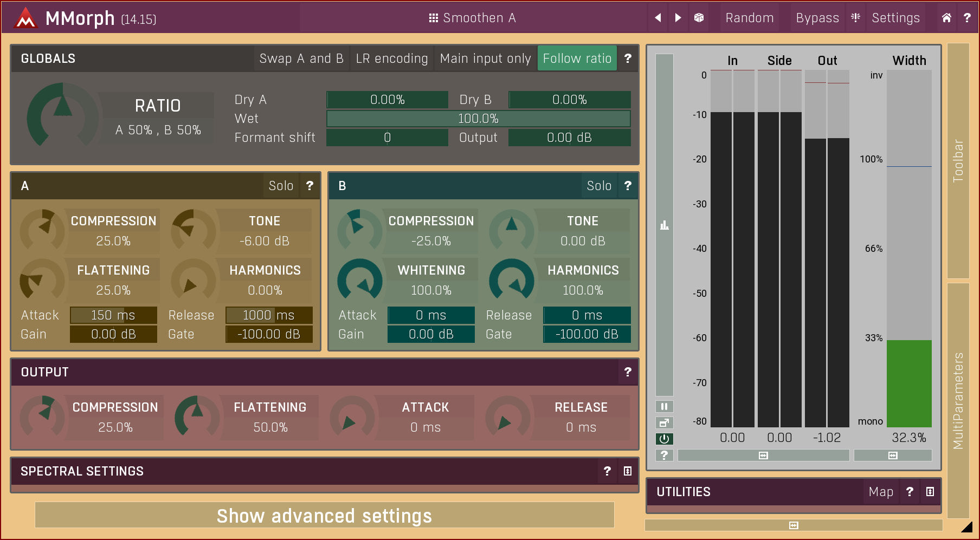Open the Smoothen A preset selector
The width and height of the screenshot is (980, 540).
click(x=473, y=18)
